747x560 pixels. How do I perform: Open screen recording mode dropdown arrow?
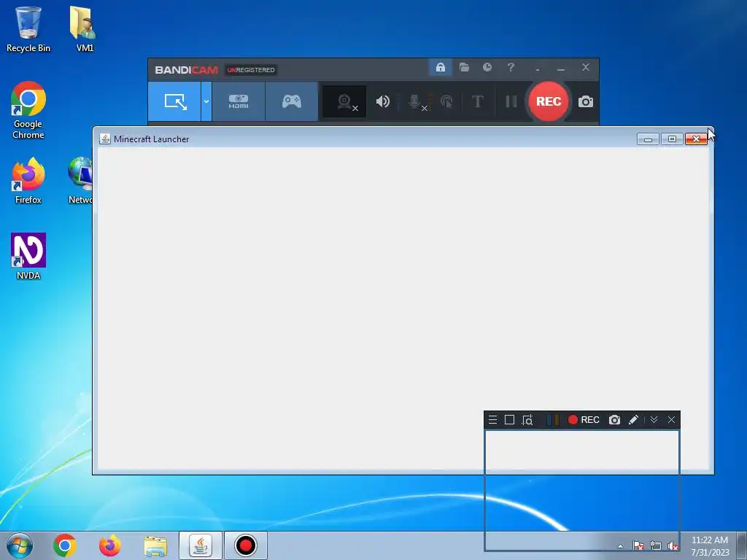(x=206, y=101)
